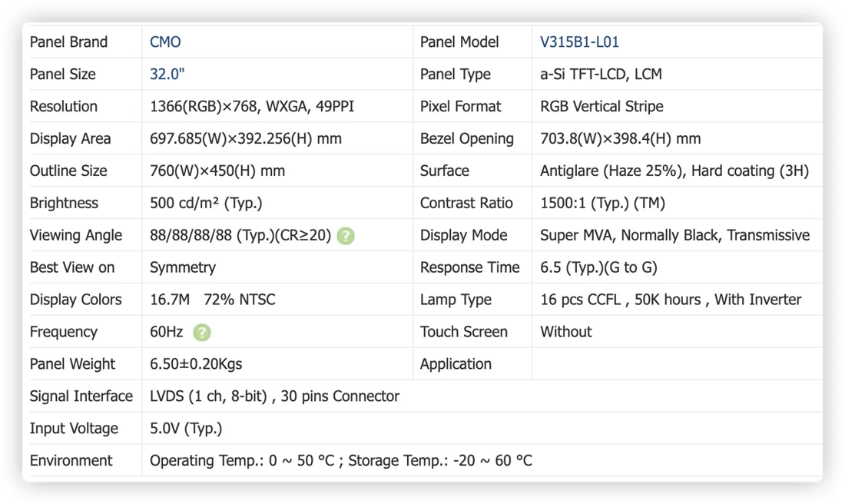The height and width of the screenshot is (504, 845).
Task: Select the Input Voltage label
Action: point(74,429)
